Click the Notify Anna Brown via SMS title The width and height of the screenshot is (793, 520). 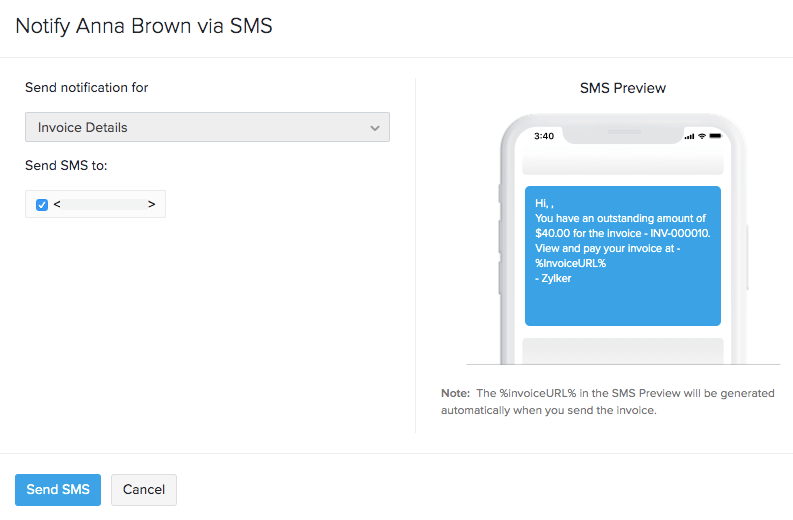(x=144, y=26)
